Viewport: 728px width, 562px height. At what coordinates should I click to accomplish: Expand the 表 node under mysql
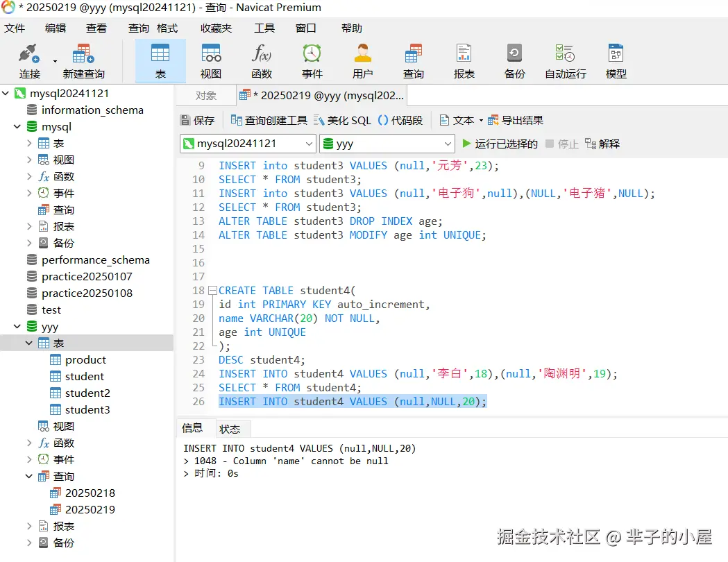click(28, 143)
